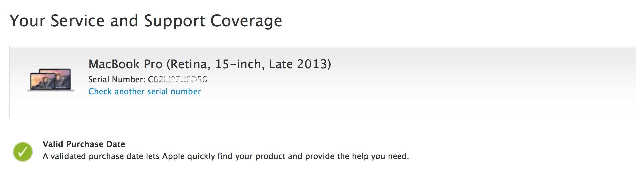Click the "Serial Number:" label

coord(116,80)
